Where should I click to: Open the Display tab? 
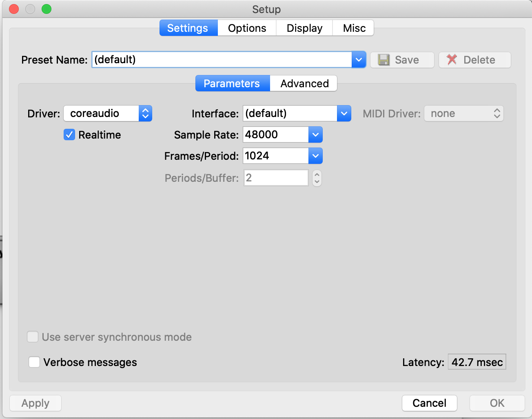pos(304,28)
